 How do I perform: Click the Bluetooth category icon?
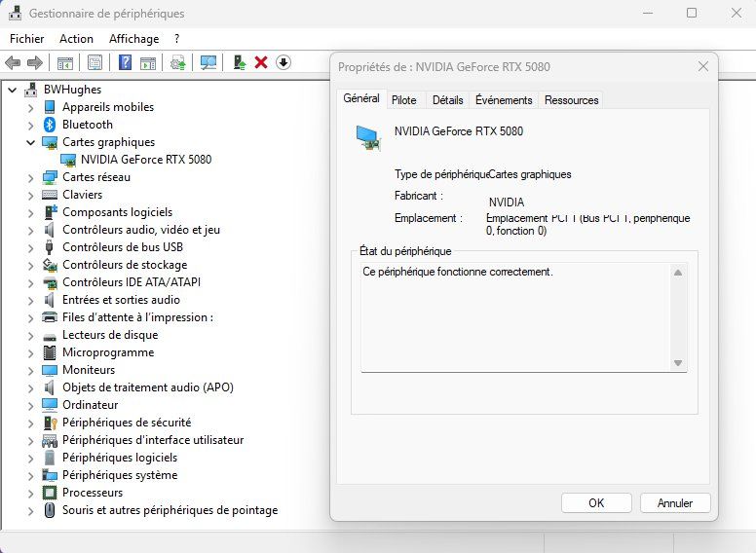tap(50, 125)
